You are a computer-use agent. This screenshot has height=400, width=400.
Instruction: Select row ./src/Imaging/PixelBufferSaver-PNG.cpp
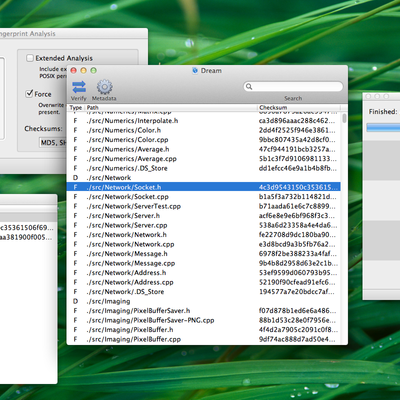[x=203, y=320]
